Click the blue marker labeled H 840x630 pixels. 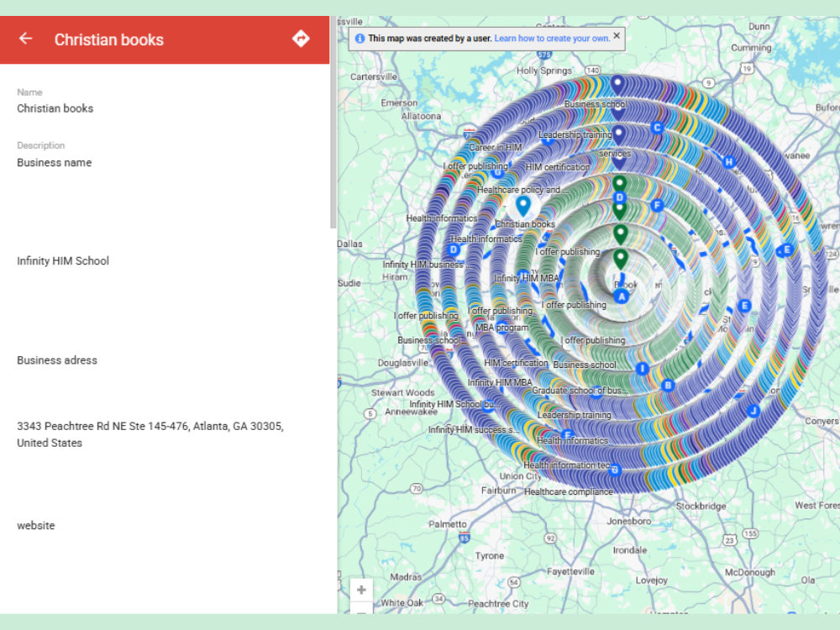coord(728,162)
